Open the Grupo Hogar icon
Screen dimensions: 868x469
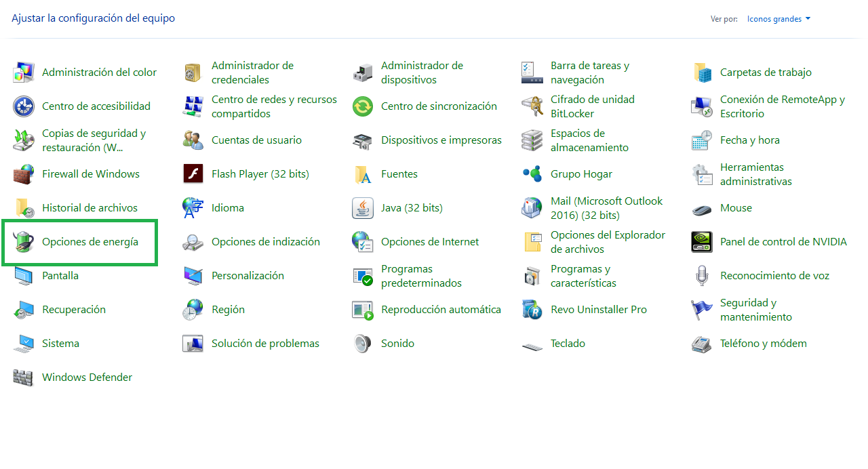coord(532,174)
